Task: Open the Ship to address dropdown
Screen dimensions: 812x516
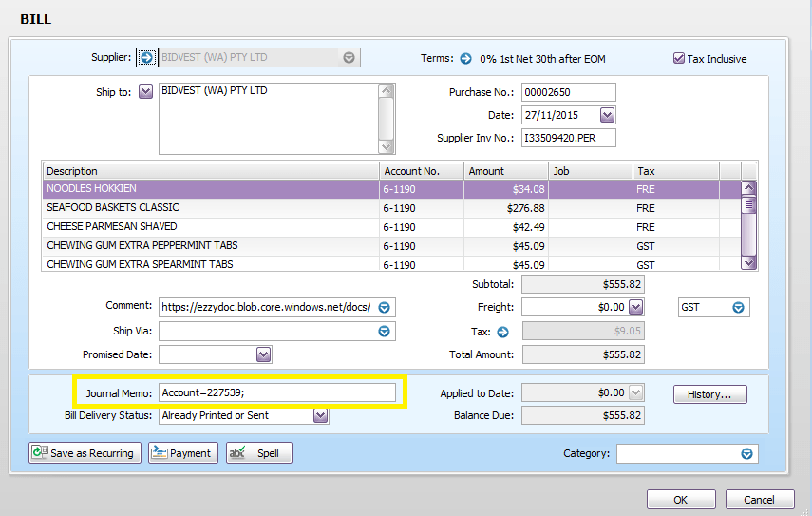Action: pos(145,92)
